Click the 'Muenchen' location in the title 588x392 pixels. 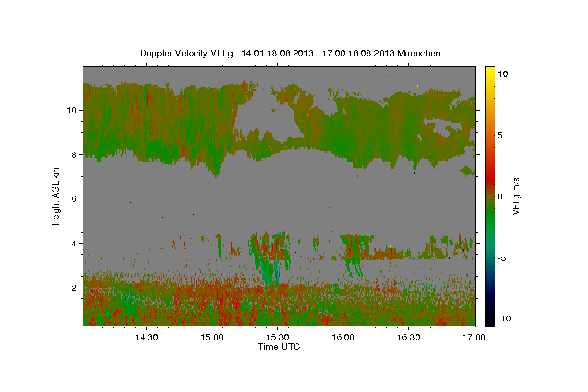(419, 53)
